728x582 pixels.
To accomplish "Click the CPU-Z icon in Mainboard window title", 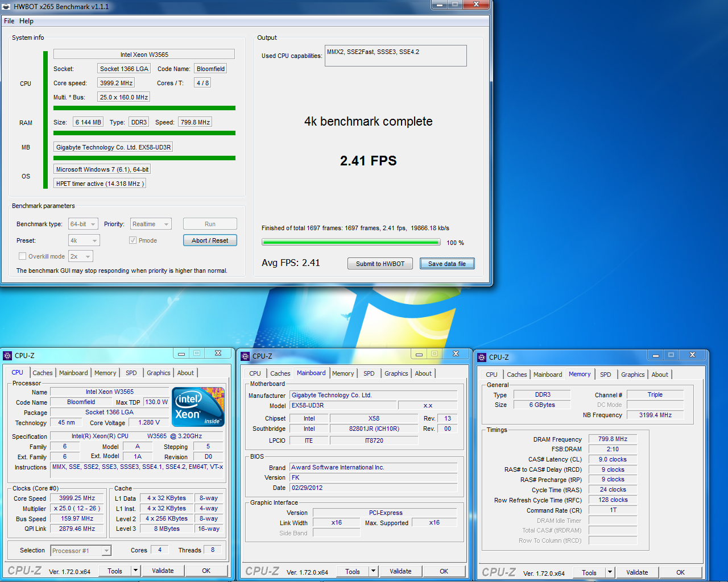I will [x=245, y=356].
